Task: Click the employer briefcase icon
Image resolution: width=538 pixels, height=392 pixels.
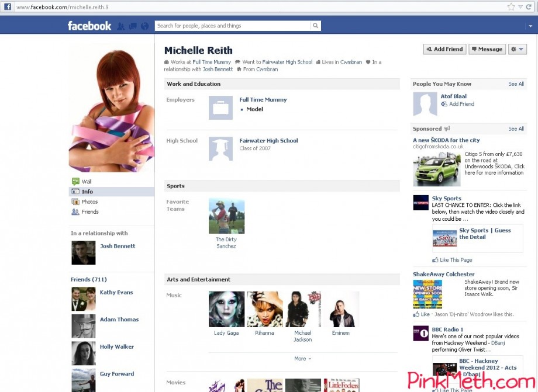Action: coord(220,107)
